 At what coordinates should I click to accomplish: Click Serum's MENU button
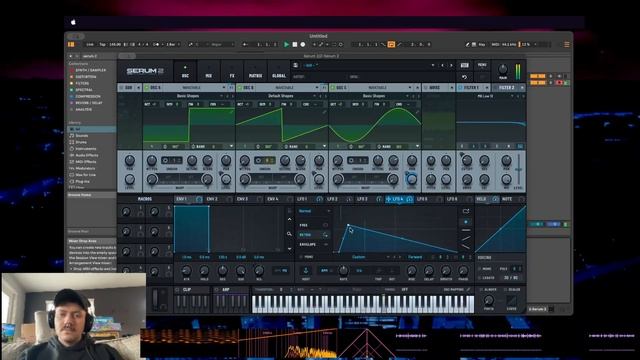tap(482, 65)
